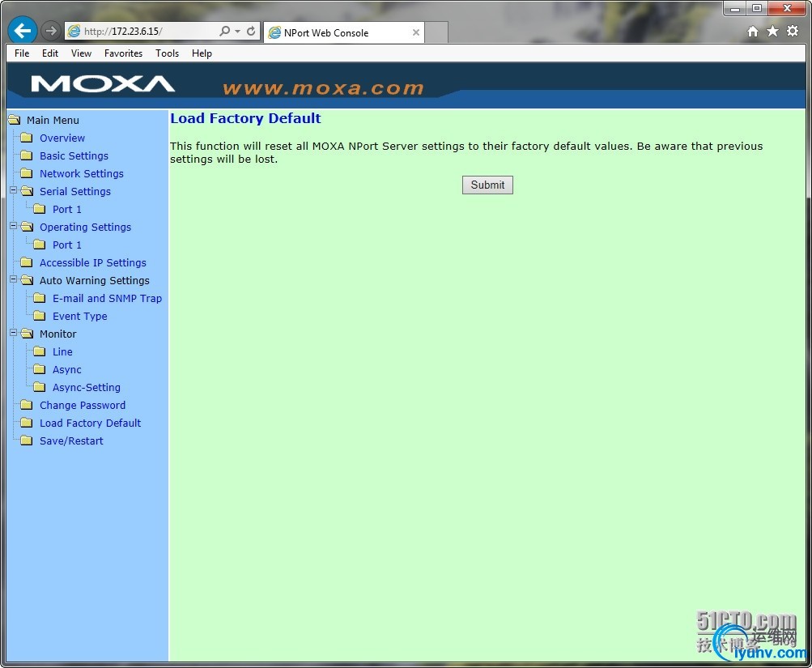
Task: Open the File menu
Action: coord(22,53)
